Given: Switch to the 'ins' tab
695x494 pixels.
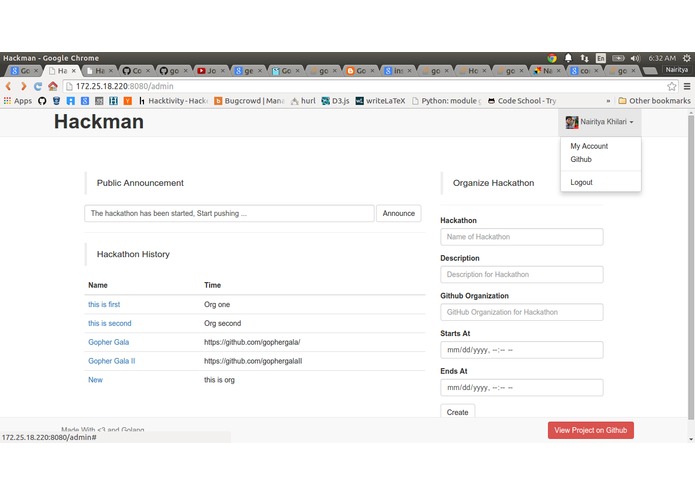Looking at the screenshot, I should (397, 70).
